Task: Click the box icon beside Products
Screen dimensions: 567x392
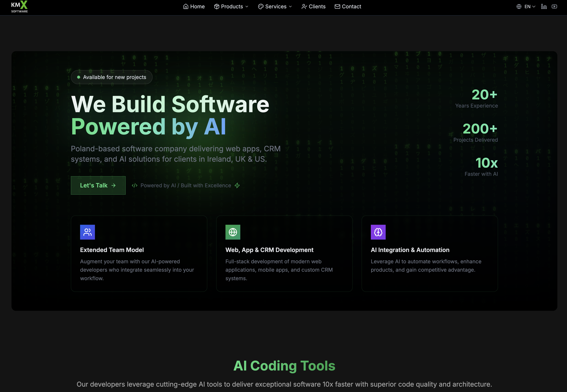Action: [216, 7]
